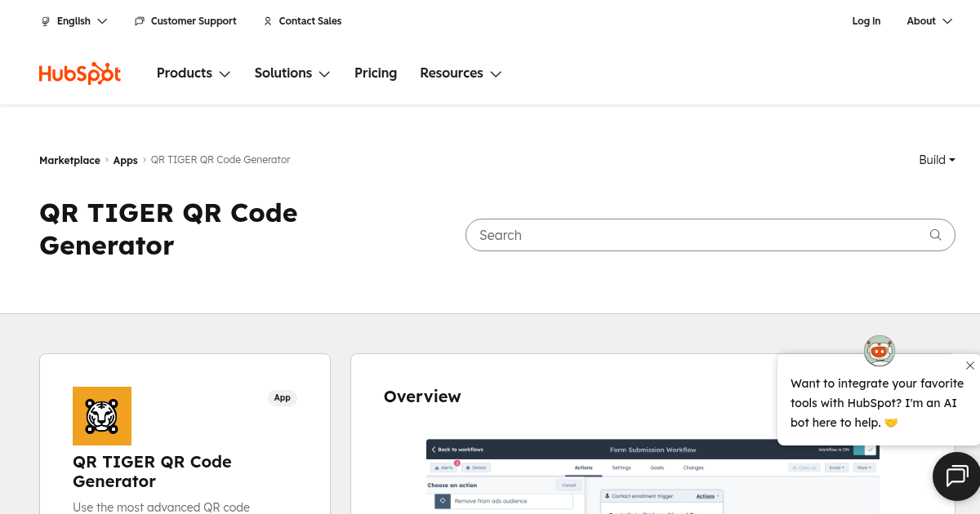Click the HubSpot logo

click(x=80, y=73)
